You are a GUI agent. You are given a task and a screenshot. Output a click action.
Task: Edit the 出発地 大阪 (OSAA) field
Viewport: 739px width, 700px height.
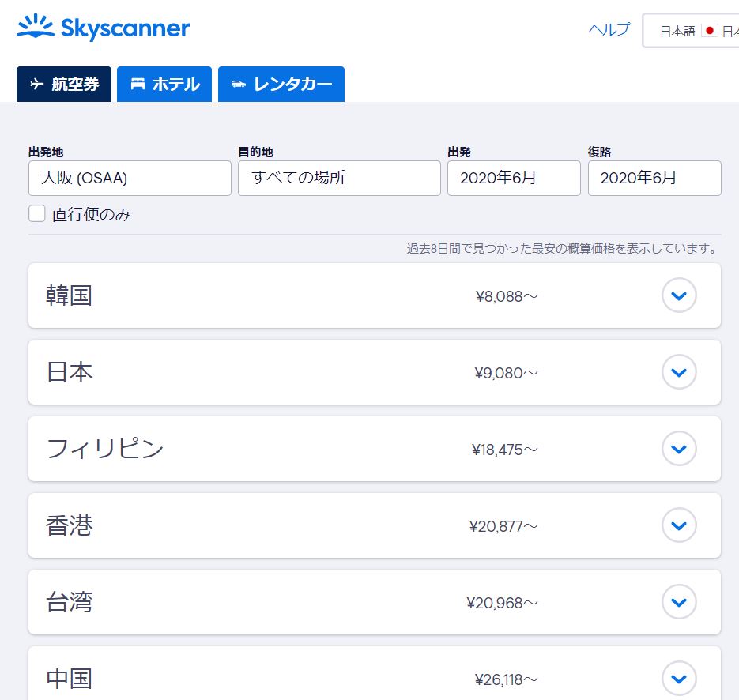pos(130,178)
